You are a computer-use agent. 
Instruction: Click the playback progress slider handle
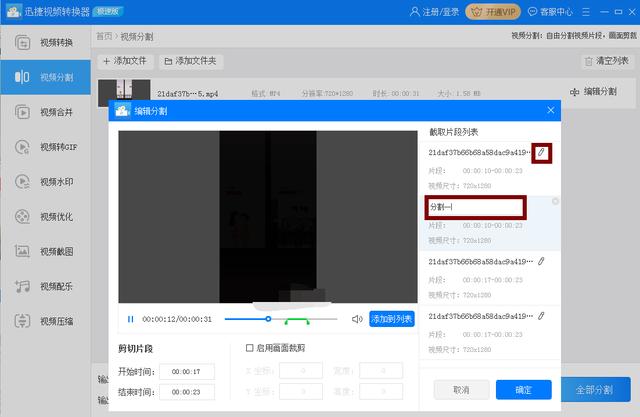[268, 319]
